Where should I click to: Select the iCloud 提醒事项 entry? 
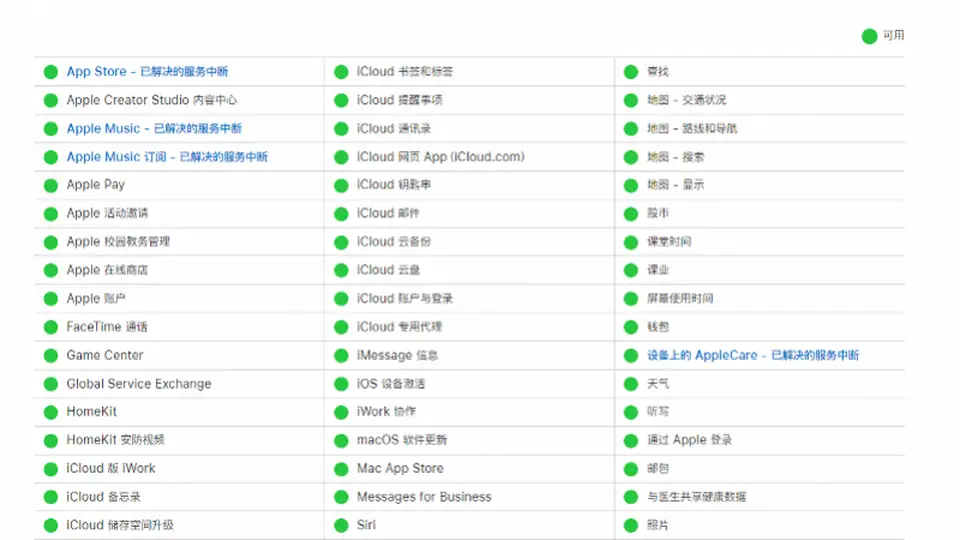(400, 100)
